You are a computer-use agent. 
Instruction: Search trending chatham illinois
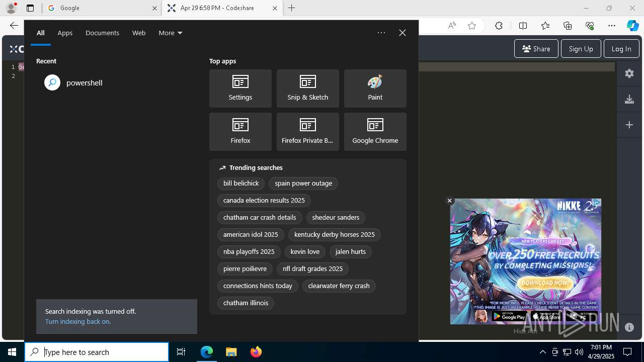pyautogui.click(x=246, y=303)
